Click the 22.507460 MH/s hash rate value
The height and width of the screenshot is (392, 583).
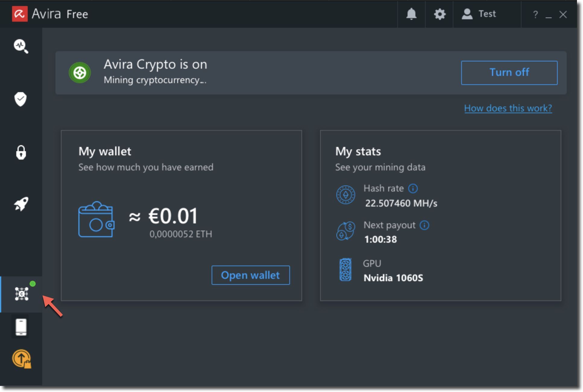pos(401,203)
